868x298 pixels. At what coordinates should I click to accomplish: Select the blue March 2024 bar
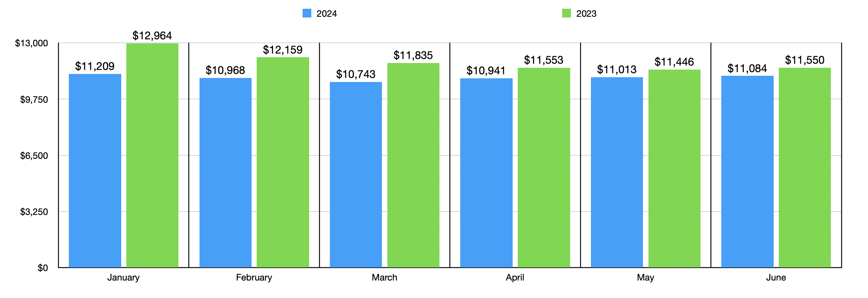coord(356,175)
